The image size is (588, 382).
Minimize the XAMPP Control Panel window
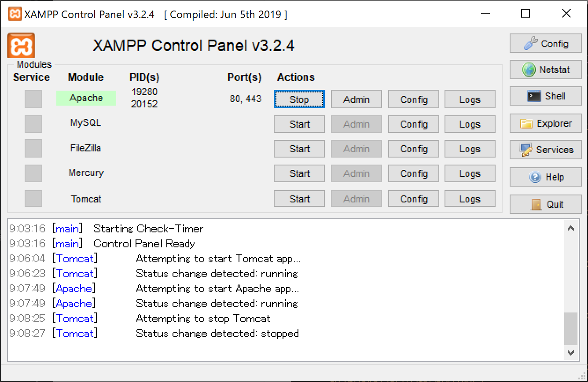tap(485, 14)
